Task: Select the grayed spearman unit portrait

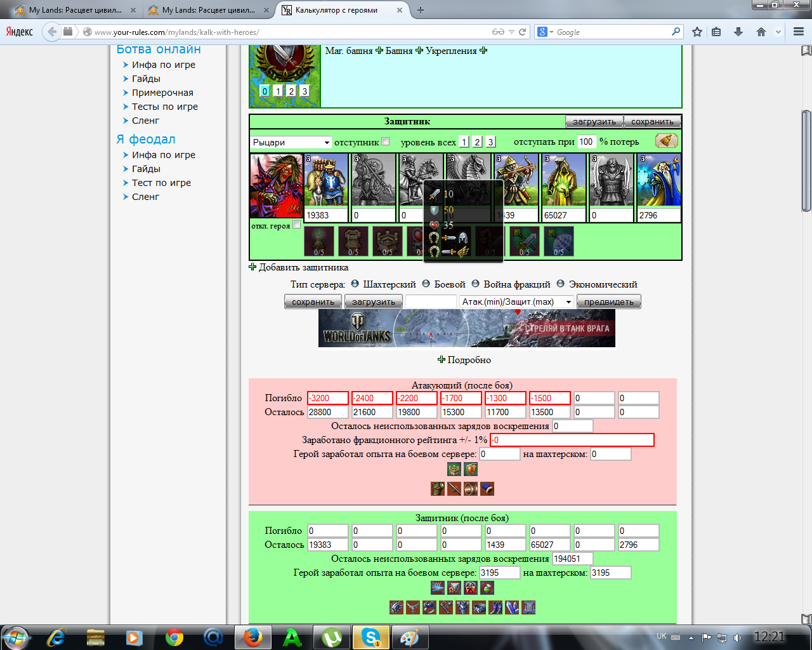Action: pos(374,180)
